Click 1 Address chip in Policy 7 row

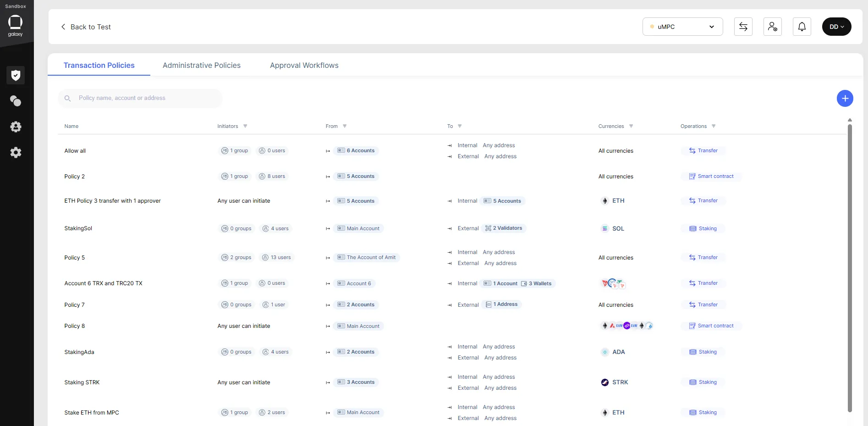click(x=501, y=304)
